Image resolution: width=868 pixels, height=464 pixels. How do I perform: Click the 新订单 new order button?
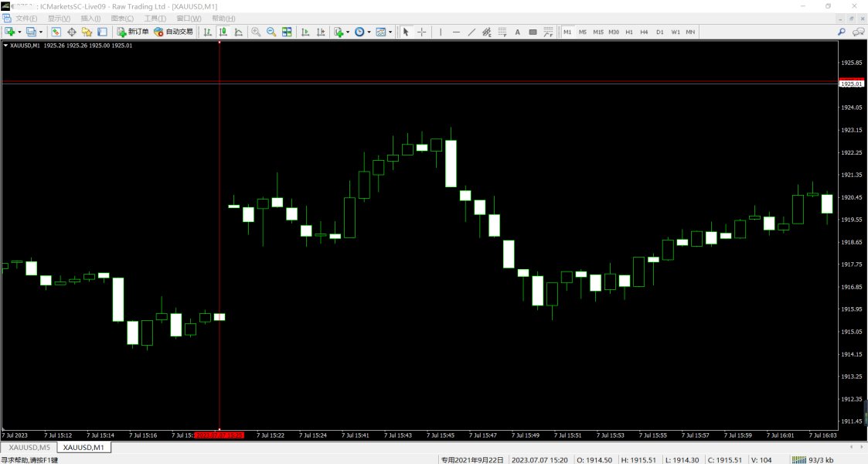pyautogui.click(x=133, y=32)
